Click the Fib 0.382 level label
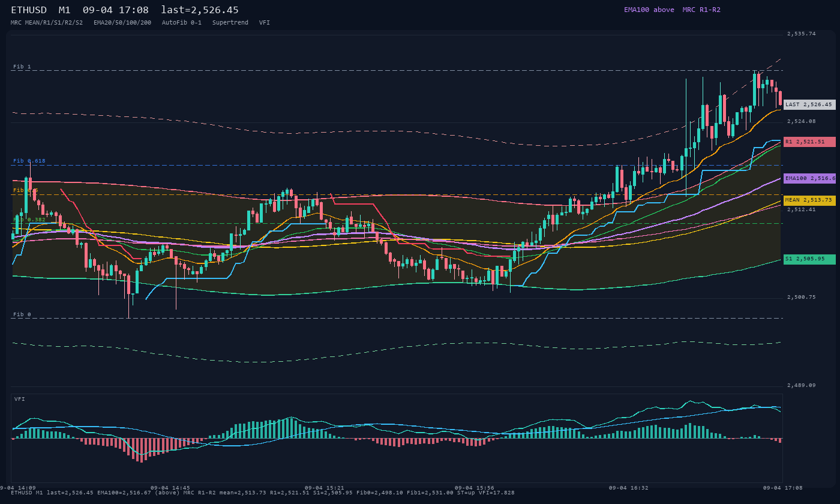The image size is (840, 504). coord(29,220)
